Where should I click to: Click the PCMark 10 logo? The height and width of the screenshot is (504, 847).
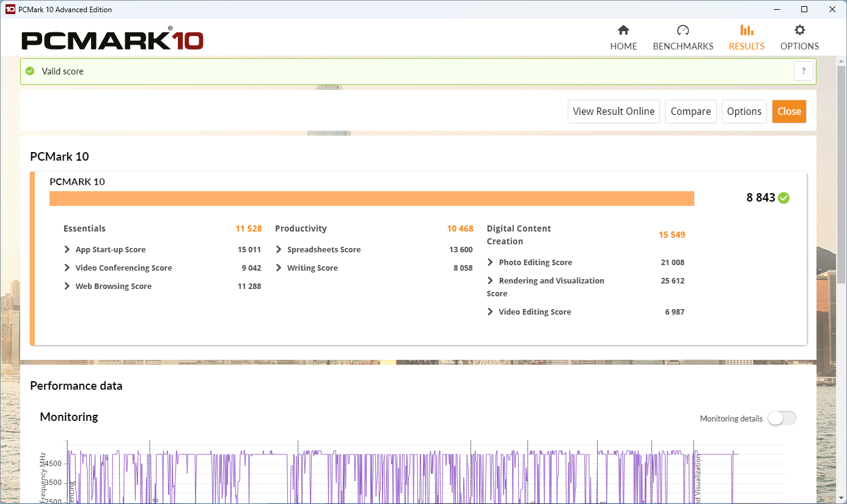coord(112,40)
